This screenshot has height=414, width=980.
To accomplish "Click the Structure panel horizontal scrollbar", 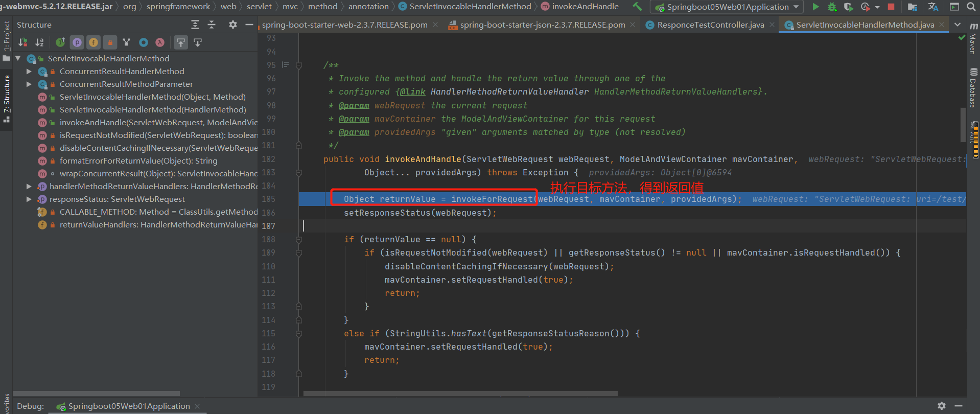I will pyautogui.click(x=97, y=394).
